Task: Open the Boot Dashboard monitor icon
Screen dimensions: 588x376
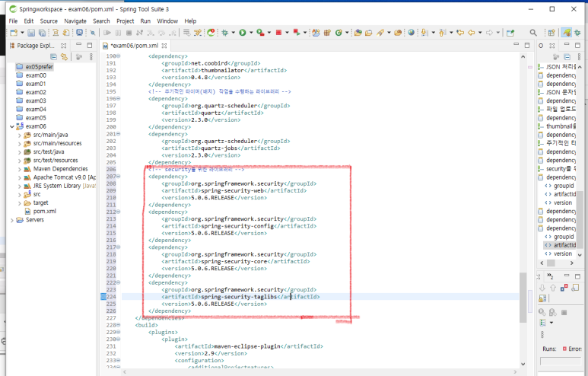Action: tap(80, 33)
